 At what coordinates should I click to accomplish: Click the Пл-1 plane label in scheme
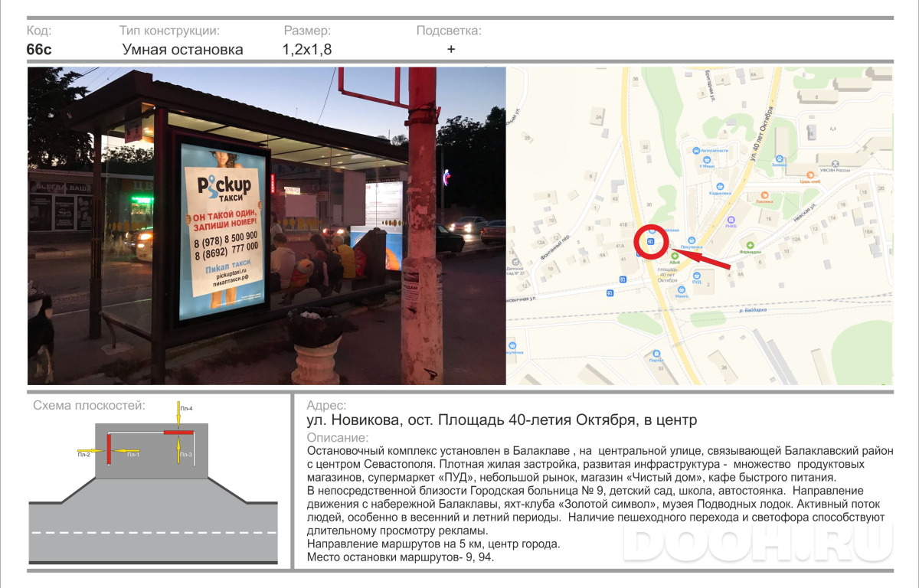coord(132,455)
